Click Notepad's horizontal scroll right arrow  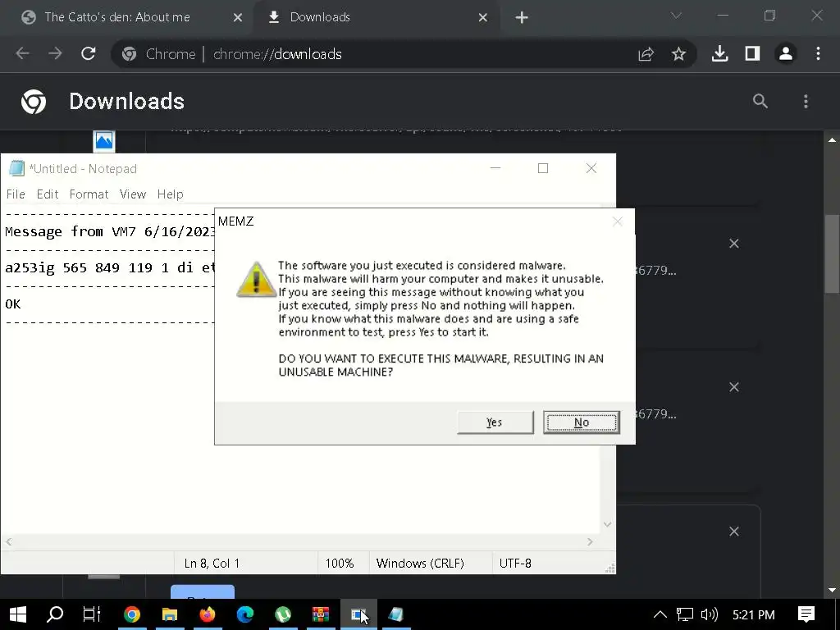click(590, 541)
